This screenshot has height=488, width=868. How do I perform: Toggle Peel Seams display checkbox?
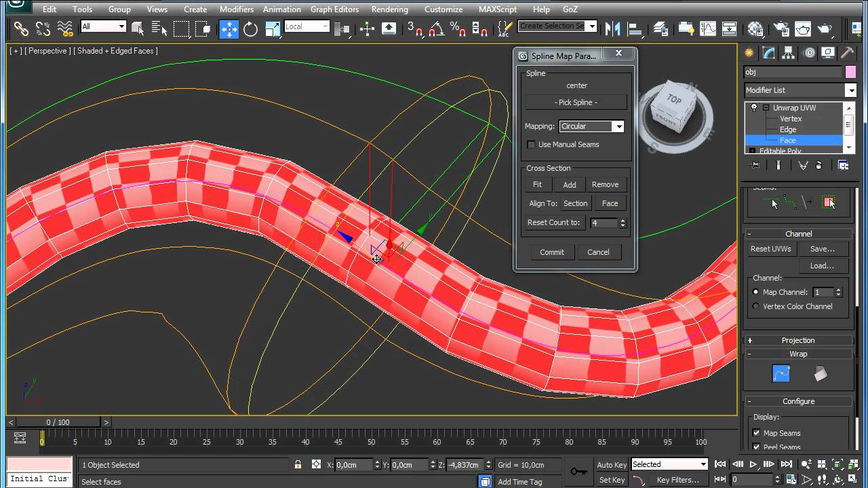pyautogui.click(x=756, y=447)
